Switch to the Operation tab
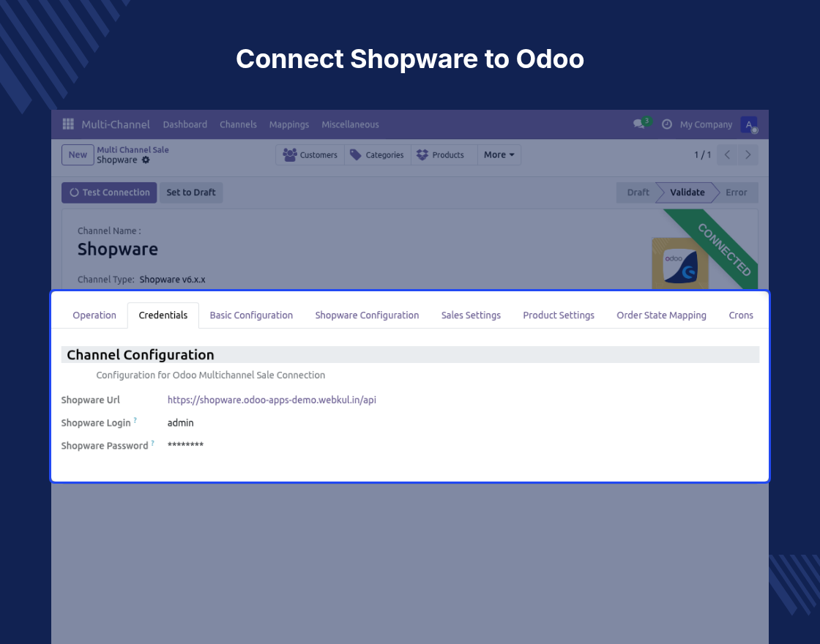The height and width of the screenshot is (644, 820). (x=94, y=315)
